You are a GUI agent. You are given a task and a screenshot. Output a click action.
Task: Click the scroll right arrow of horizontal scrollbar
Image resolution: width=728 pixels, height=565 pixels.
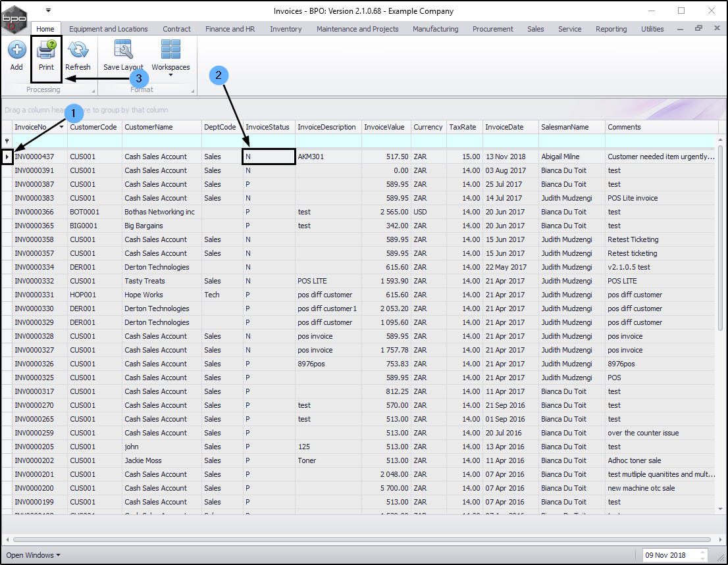[720, 539]
